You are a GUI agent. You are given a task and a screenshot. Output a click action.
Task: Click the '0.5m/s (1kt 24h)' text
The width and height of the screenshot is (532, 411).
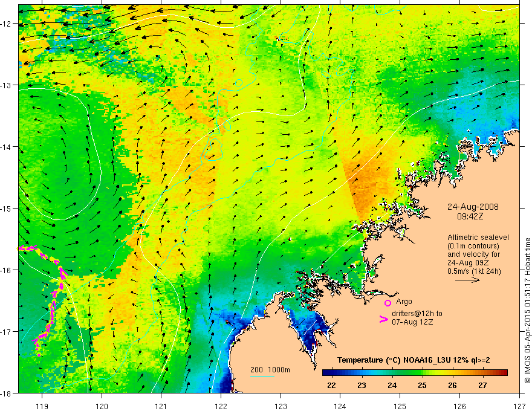click(474, 271)
